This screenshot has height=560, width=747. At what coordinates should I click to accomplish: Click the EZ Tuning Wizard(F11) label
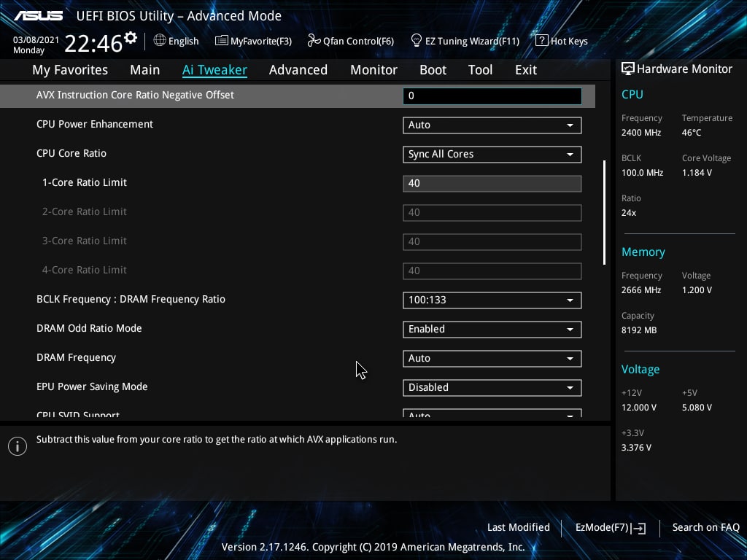tap(472, 41)
